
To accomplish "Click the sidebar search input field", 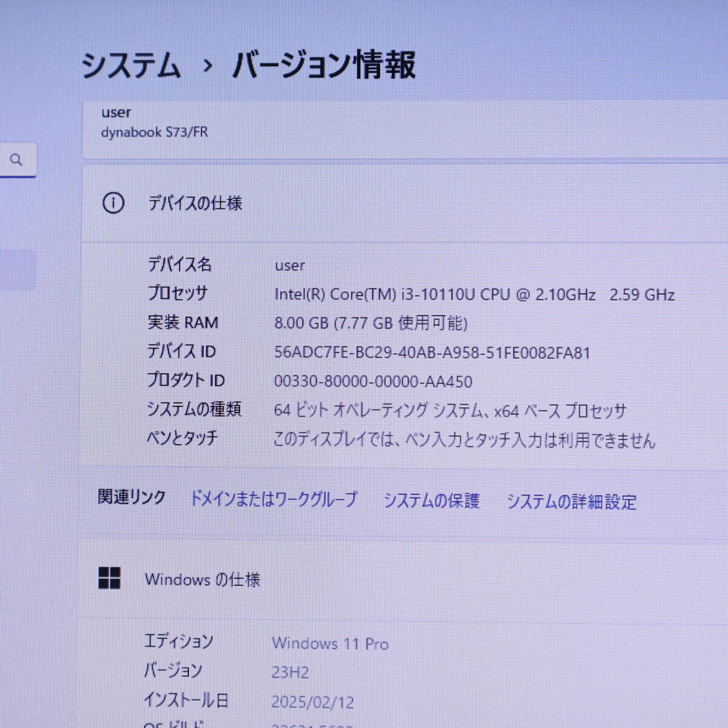I will click(18, 160).
